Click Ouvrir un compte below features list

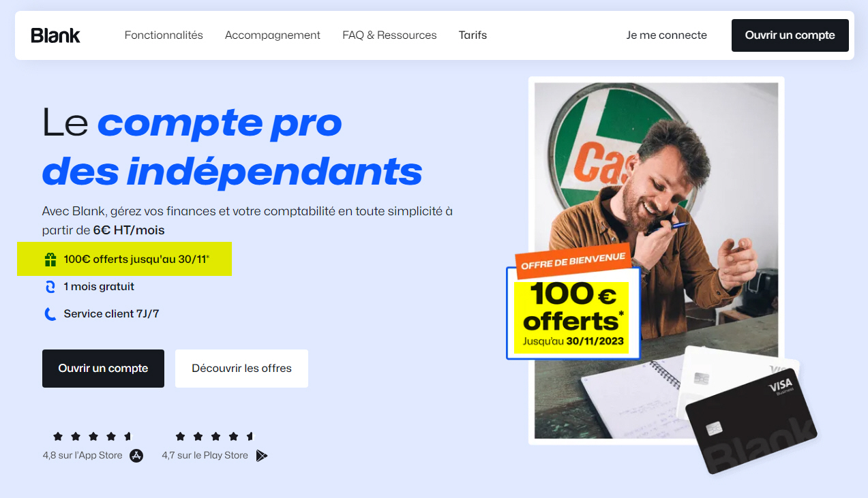pyautogui.click(x=103, y=369)
